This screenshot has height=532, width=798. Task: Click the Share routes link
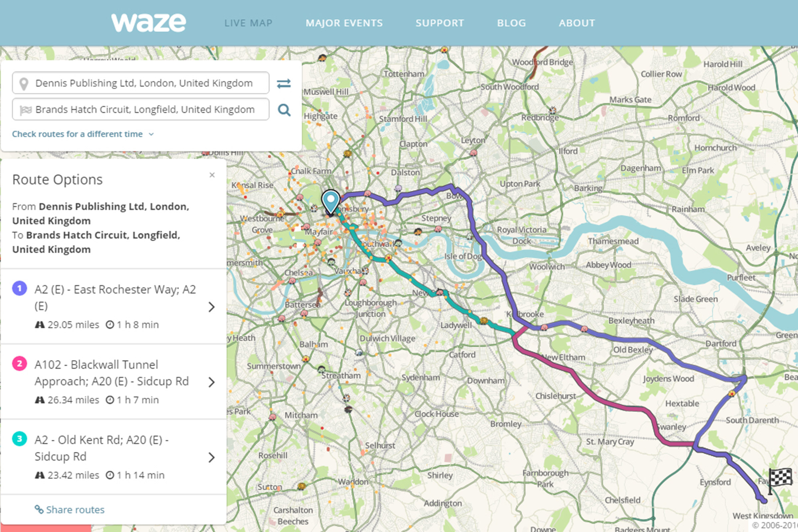click(75, 509)
